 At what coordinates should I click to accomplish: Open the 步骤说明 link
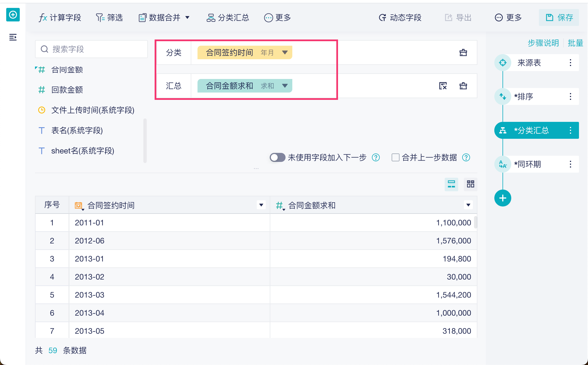click(x=543, y=43)
